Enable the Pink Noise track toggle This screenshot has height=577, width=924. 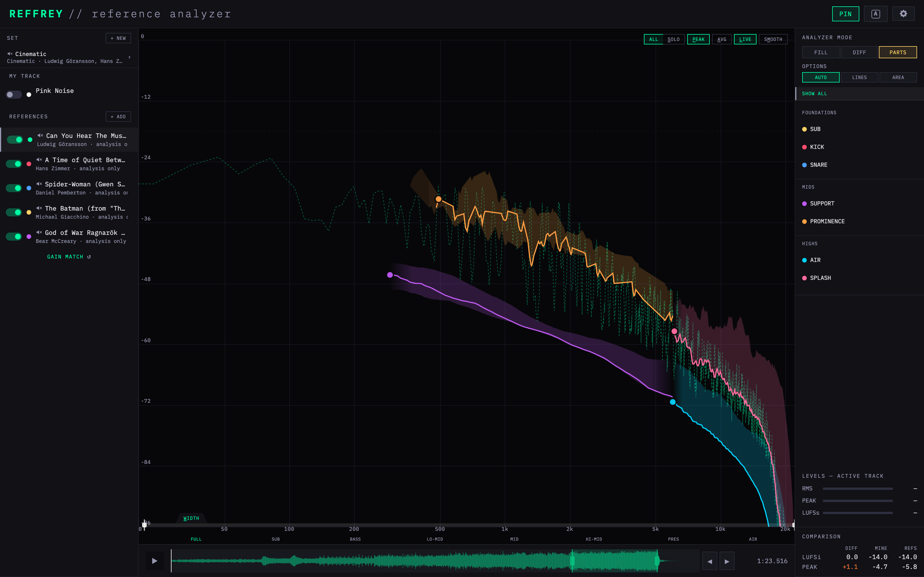tap(14, 95)
